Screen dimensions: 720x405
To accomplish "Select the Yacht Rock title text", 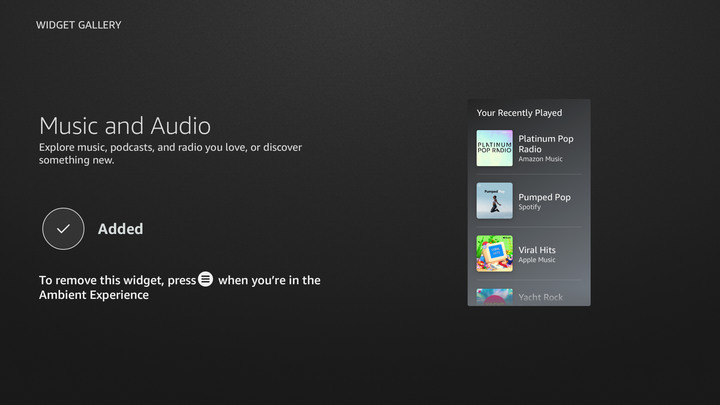I will click(x=540, y=297).
